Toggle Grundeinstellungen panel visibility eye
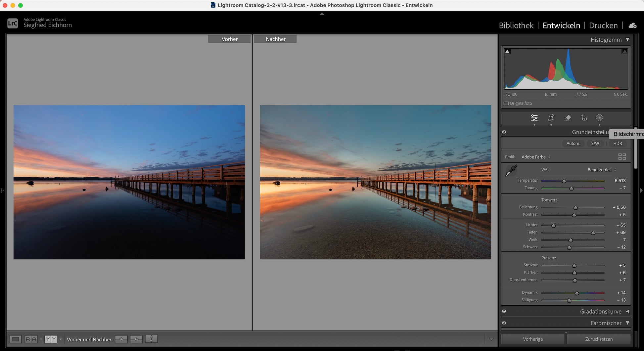The image size is (644, 351). 504,132
